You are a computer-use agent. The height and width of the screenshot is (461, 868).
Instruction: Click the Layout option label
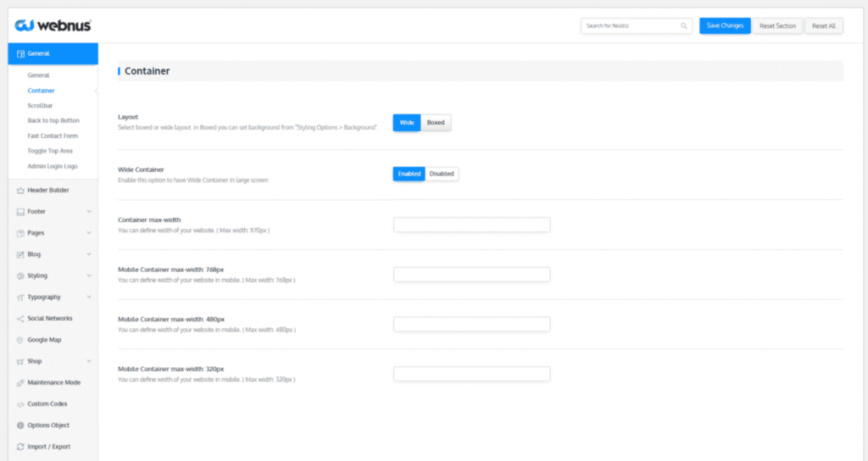[128, 117]
